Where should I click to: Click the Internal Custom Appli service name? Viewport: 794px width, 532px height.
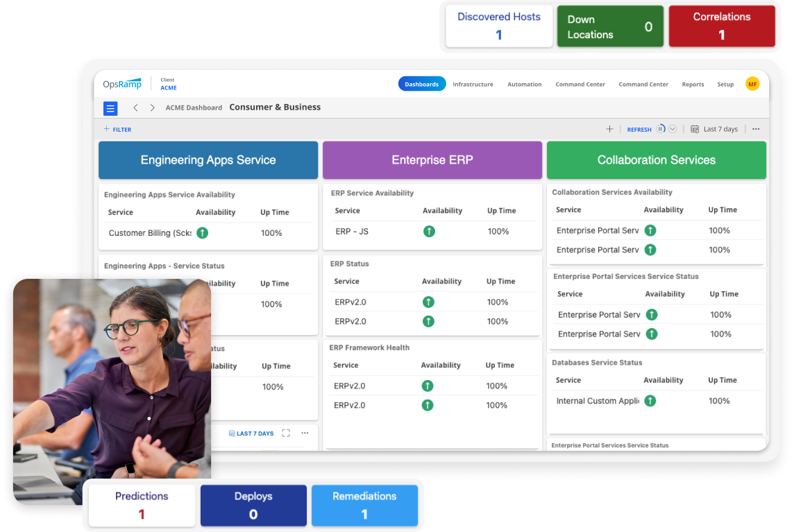click(598, 401)
